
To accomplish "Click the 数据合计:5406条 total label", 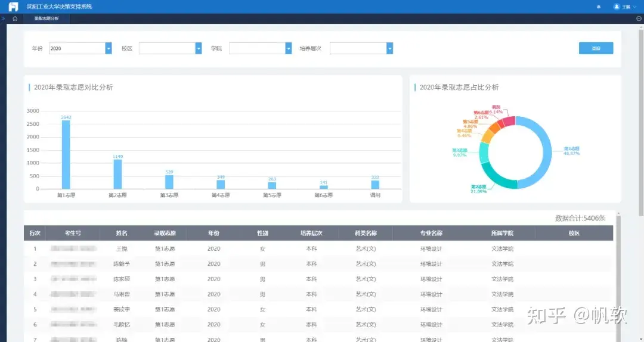I will pos(580,219).
